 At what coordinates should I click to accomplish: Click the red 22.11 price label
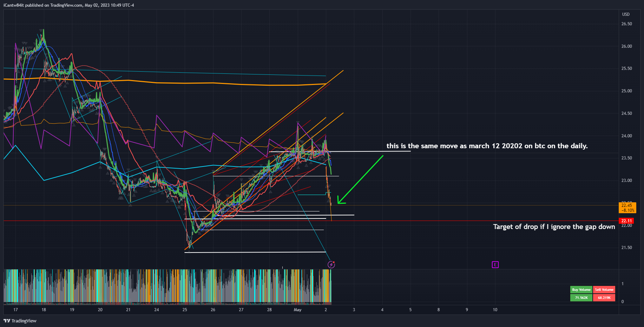(x=627, y=221)
